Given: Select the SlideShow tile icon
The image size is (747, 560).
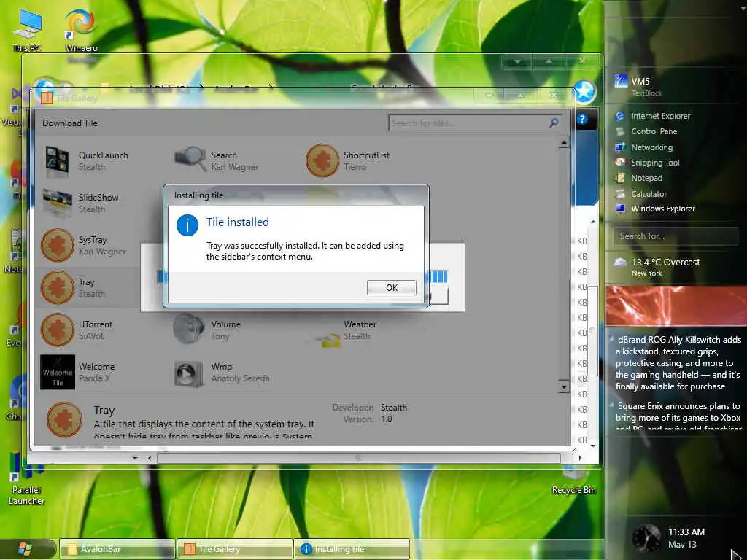Looking at the screenshot, I should [x=57, y=202].
